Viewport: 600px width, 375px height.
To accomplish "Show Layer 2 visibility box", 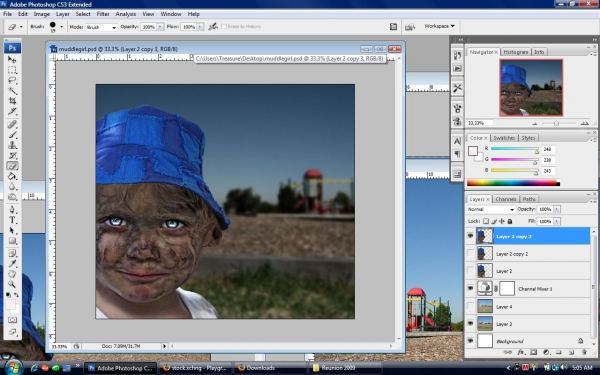I will coord(470,271).
